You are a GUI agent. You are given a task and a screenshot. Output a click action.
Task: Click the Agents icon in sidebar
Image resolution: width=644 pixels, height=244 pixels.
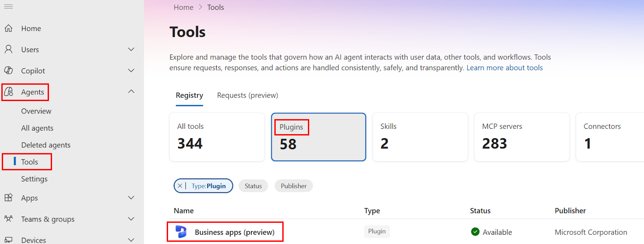(x=8, y=92)
